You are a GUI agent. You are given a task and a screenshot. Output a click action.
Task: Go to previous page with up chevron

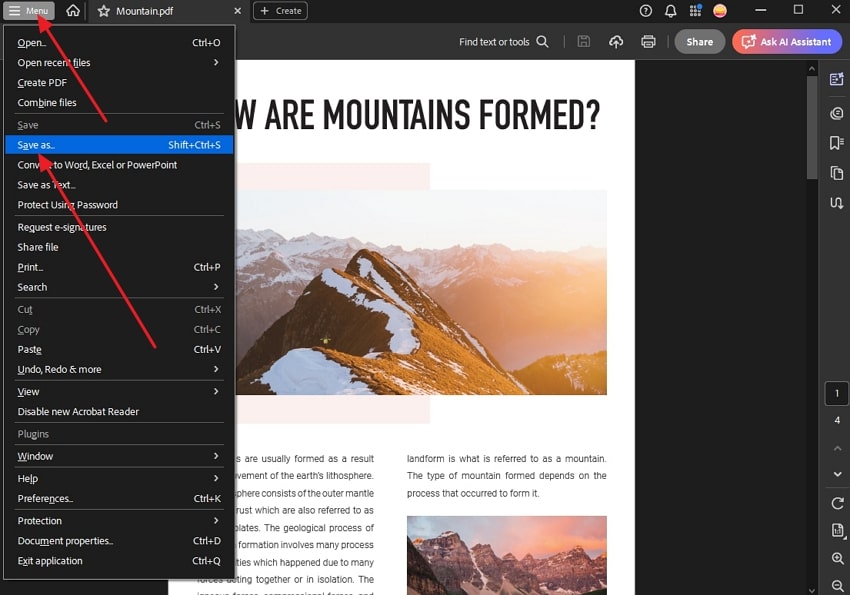point(837,448)
